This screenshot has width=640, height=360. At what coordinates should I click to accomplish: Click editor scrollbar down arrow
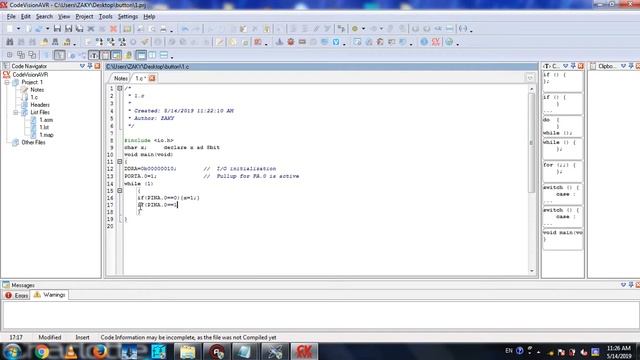pos(531,271)
